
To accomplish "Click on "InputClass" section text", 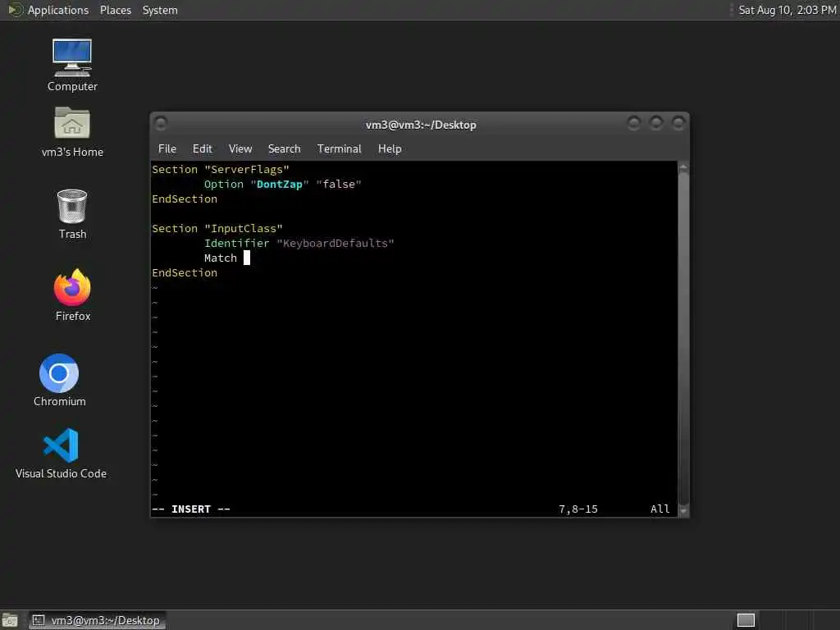I will 243,228.
